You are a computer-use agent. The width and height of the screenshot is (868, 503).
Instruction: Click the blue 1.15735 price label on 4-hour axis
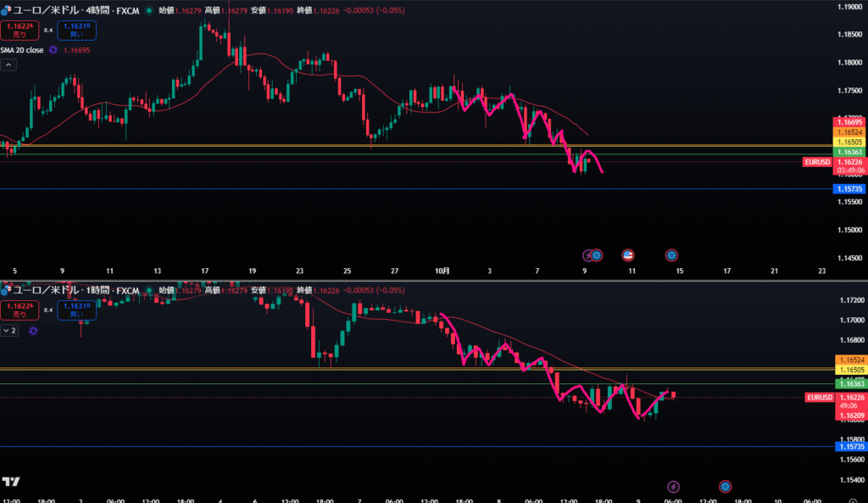849,189
